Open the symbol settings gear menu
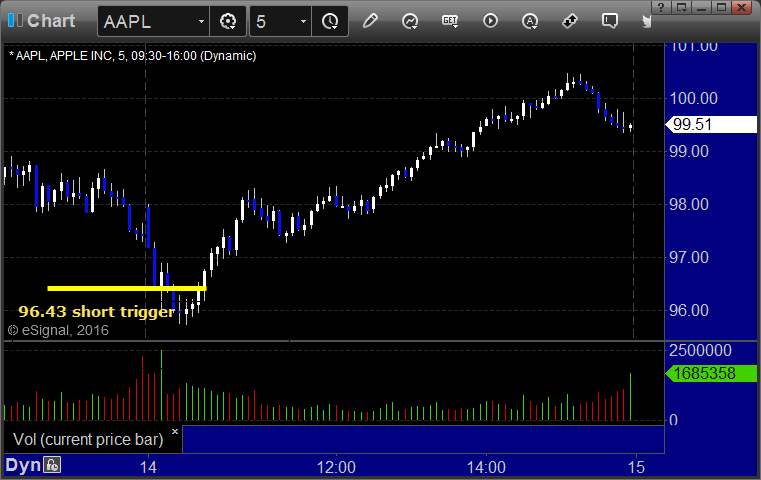Image resolution: width=761 pixels, height=480 pixels. [228, 21]
